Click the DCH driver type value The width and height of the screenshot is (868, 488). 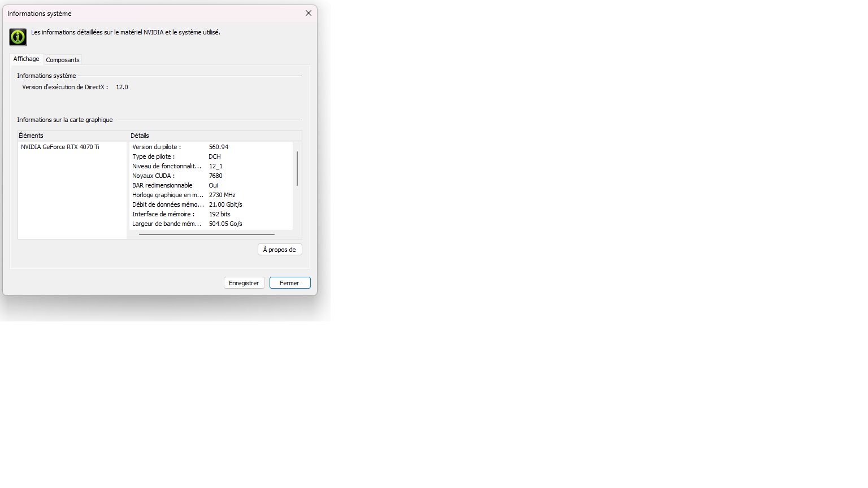click(215, 156)
